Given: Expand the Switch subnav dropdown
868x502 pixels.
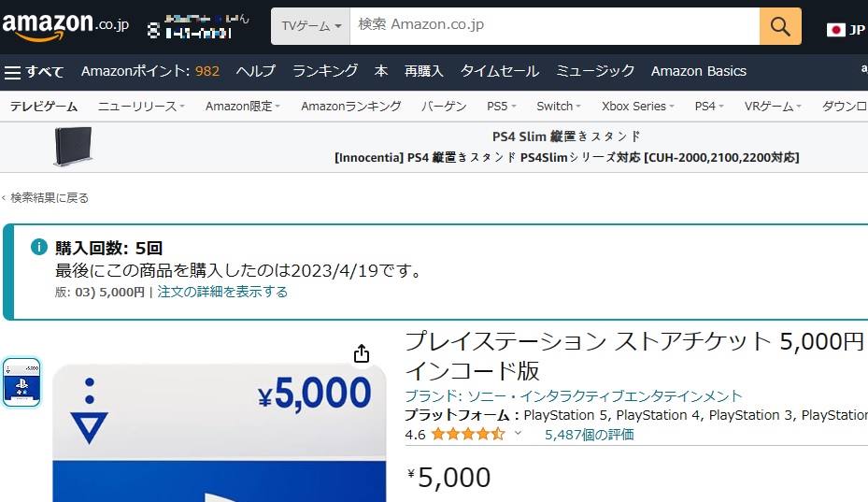Looking at the screenshot, I should (x=559, y=106).
